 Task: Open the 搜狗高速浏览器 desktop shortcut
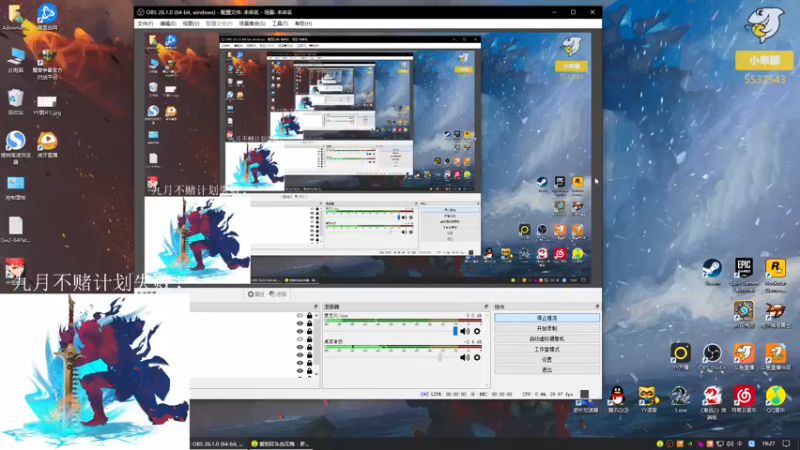[15, 147]
